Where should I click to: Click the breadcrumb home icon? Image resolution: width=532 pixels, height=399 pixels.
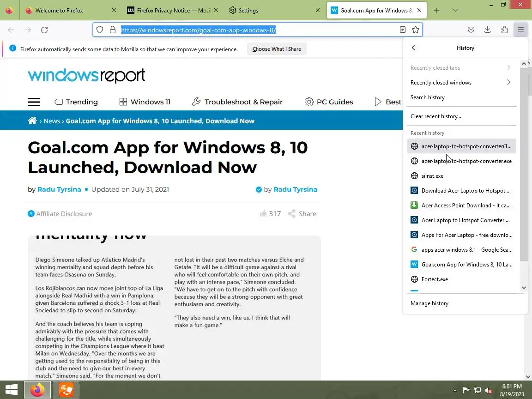[x=32, y=121]
